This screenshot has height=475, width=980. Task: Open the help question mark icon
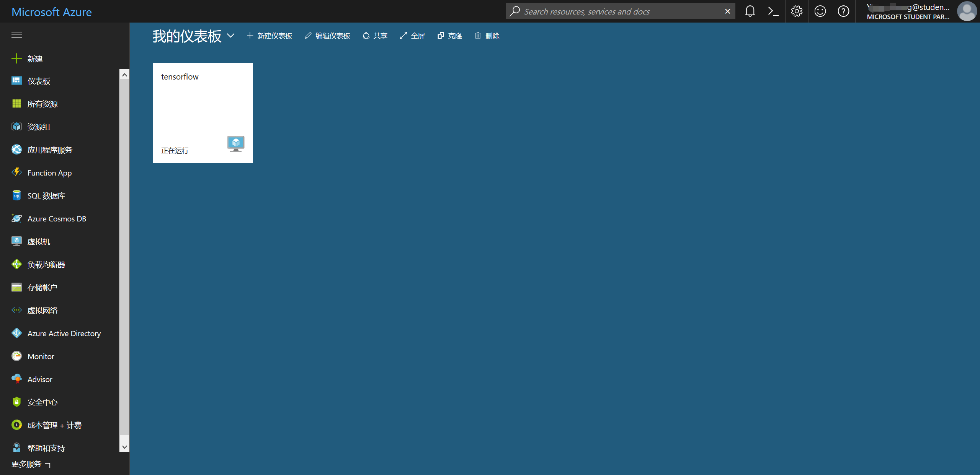pyautogui.click(x=843, y=11)
